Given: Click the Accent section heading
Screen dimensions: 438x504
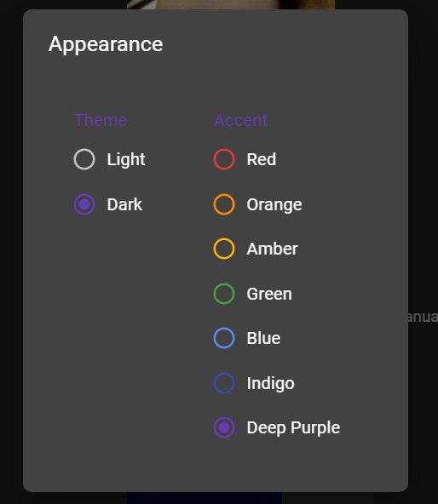Looking at the screenshot, I should click(x=240, y=120).
